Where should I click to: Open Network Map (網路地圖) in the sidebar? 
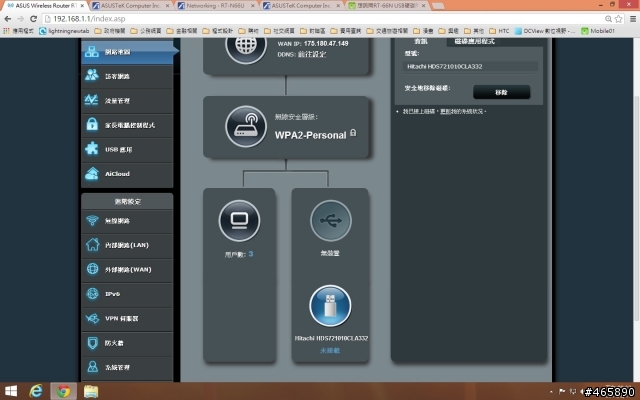tap(127, 52)
